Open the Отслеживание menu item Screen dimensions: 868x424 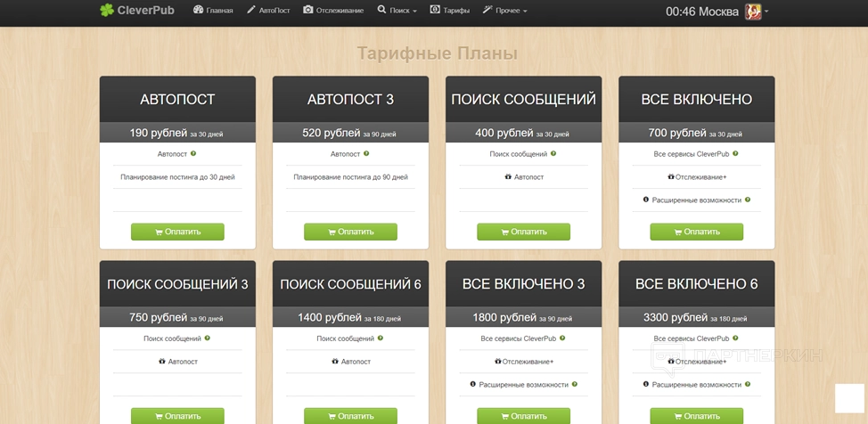pyautogui.click(x=334, y=10)
